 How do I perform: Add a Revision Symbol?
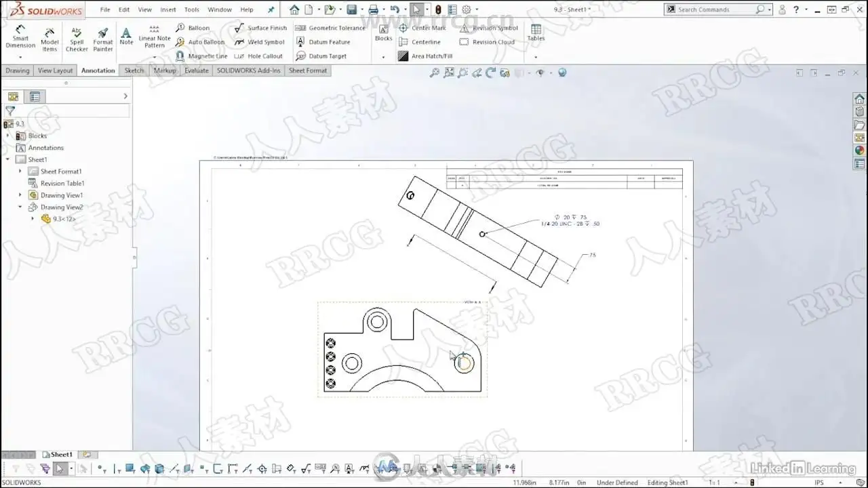coord(488,28)
